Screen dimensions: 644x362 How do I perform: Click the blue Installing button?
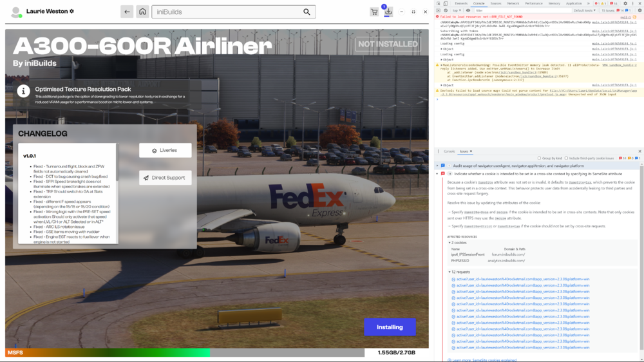(x=390, y=327)
